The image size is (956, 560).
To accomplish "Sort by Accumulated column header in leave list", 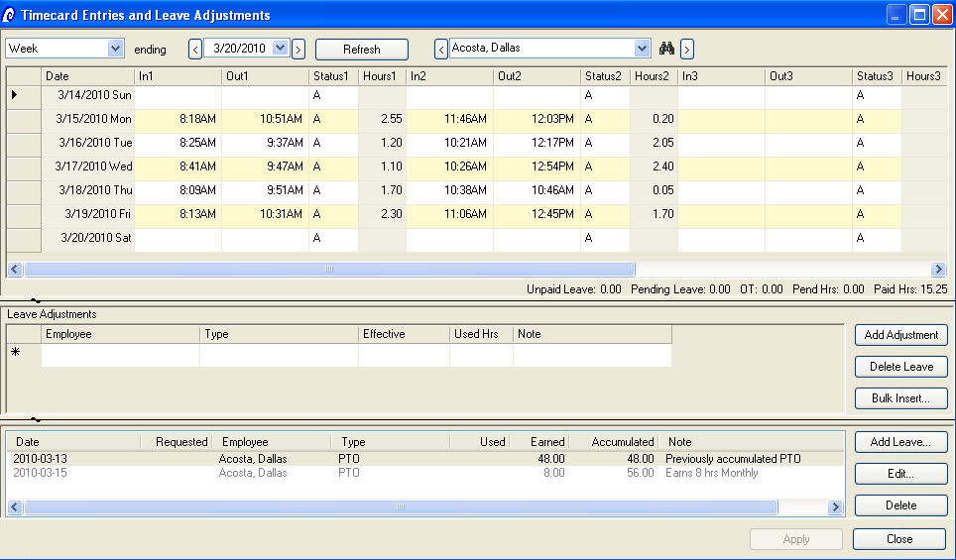I will click(x=622, y=442).
